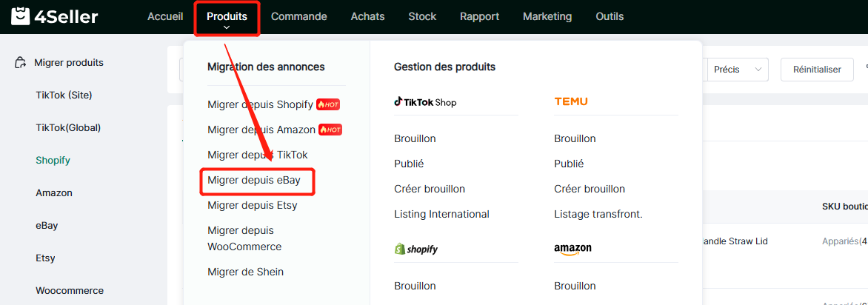Viewport: 868px width, 305px height.
Task: Select TikTok(Global) in the sidebar
Action: [68, 127]
